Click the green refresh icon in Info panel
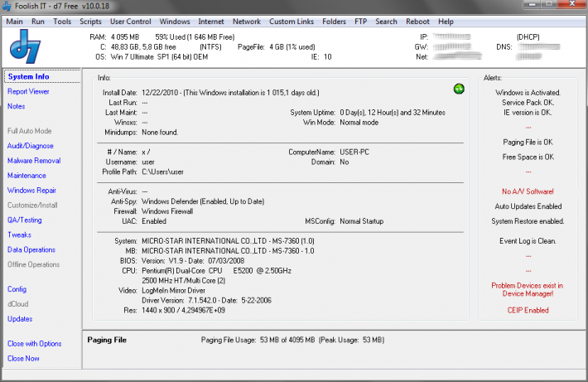This screenshot has height=382, width=588. [459, 89]
